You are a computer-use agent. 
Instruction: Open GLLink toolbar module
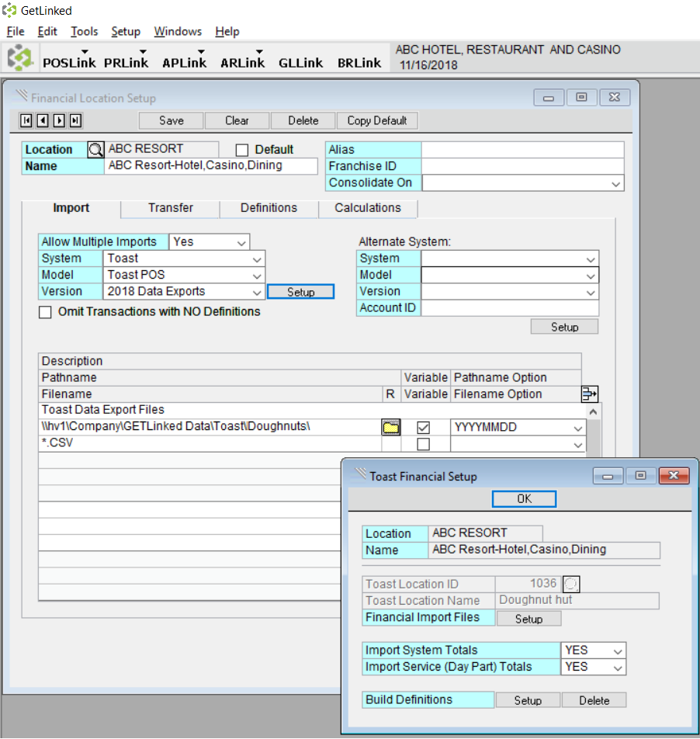(x=300, y=62)
